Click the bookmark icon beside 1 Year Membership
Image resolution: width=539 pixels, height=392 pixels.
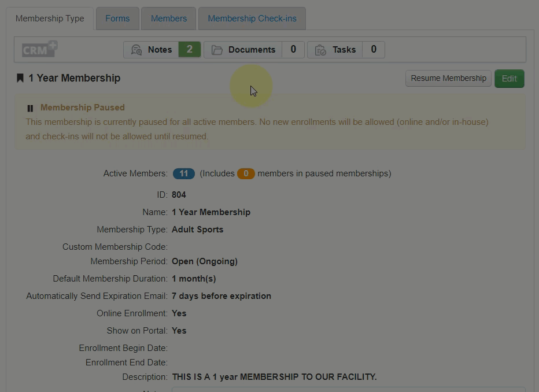[x=20, y=78]
